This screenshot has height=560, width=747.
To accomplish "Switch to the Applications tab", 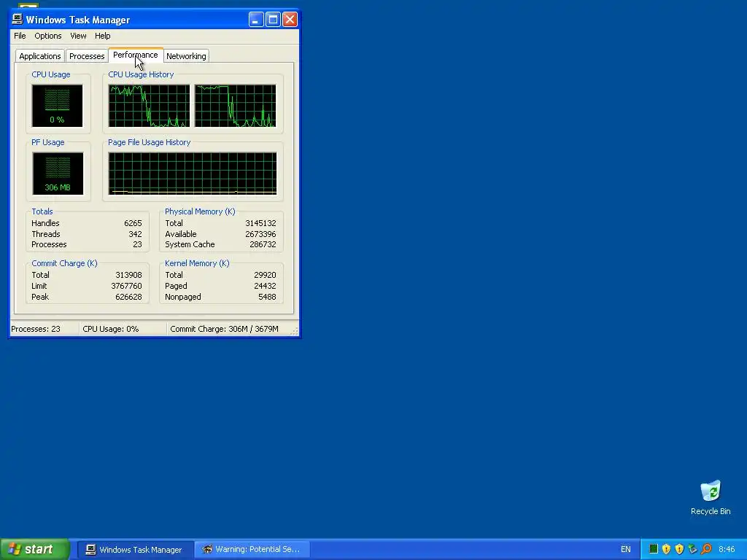I will (x=40, y=56).
